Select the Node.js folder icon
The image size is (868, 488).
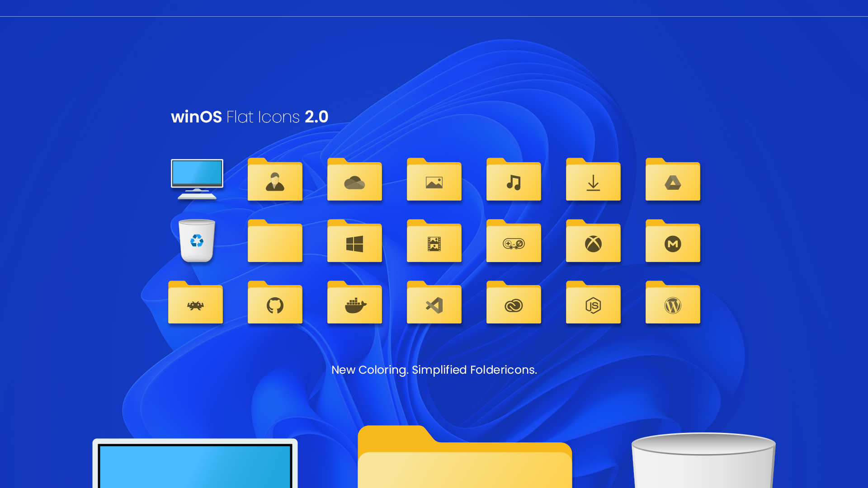(593, 303)
